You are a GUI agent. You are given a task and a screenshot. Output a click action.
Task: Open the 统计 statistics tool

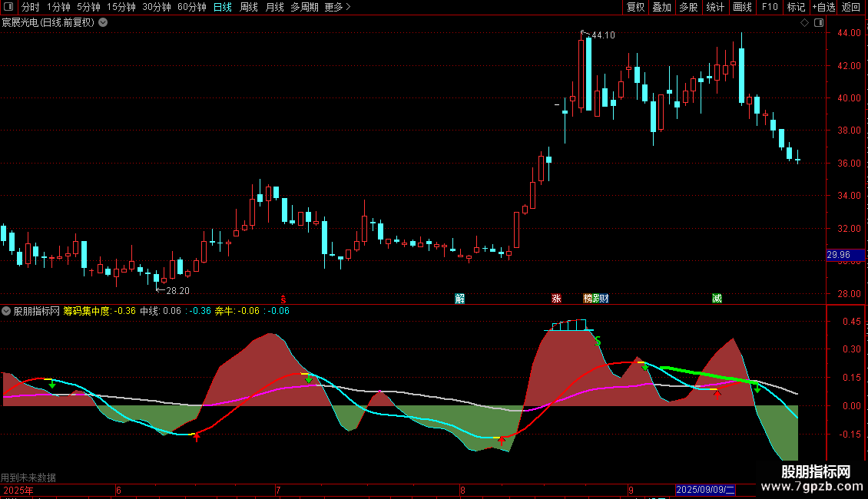[x=715, y=7]
